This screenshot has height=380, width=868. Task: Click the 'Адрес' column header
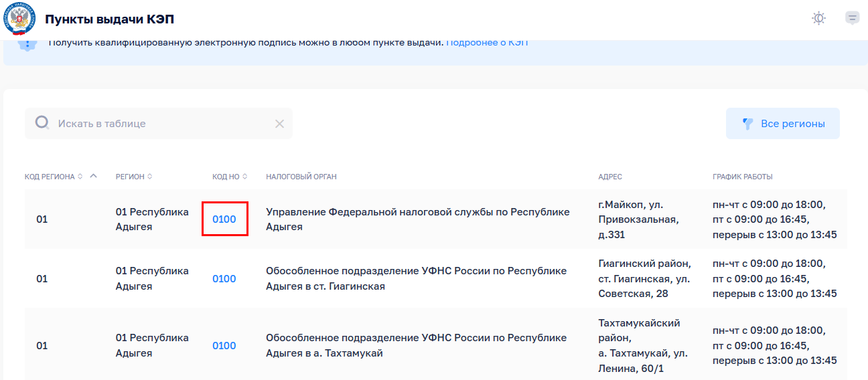click(x=610, y=177)
